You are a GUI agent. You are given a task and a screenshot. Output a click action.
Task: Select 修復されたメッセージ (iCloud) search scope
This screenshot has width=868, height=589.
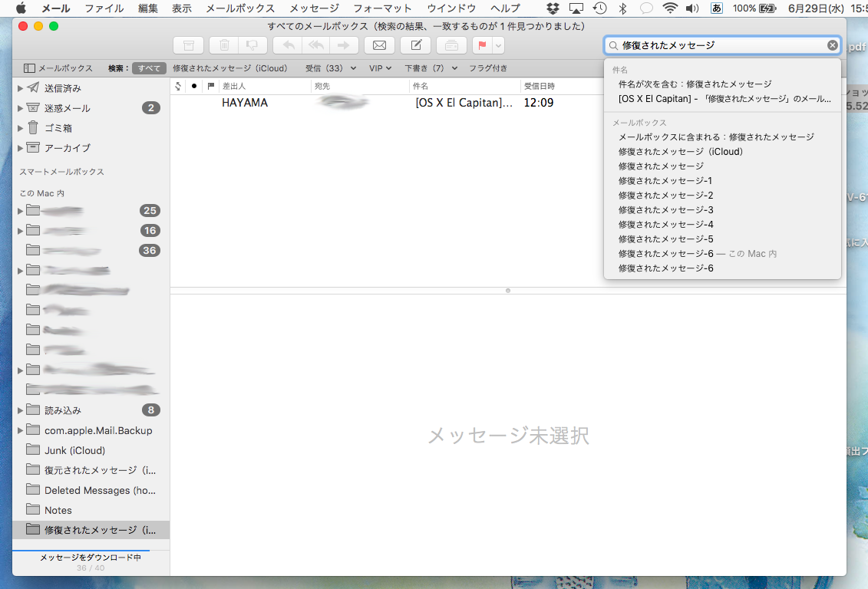(x=230, y=68)
